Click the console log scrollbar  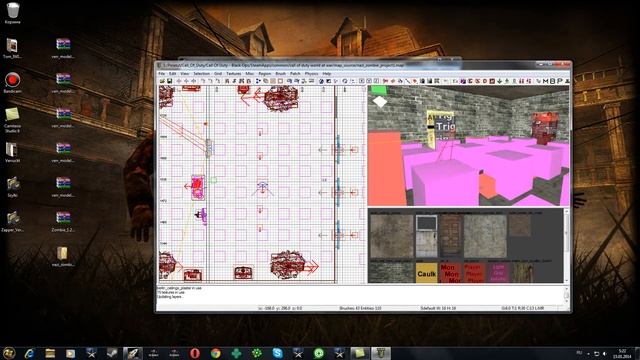point(567,294)
